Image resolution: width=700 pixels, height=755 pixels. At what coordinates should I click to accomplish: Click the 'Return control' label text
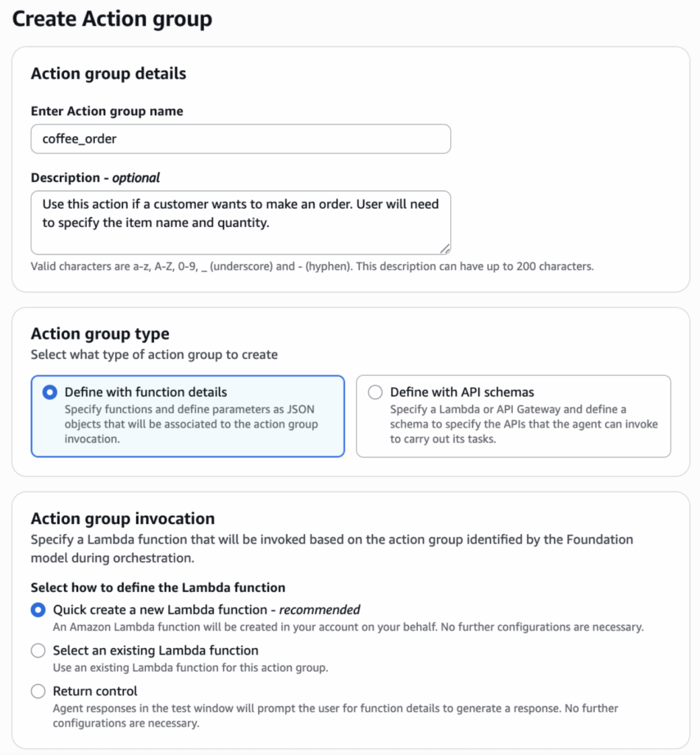point(95,692)
